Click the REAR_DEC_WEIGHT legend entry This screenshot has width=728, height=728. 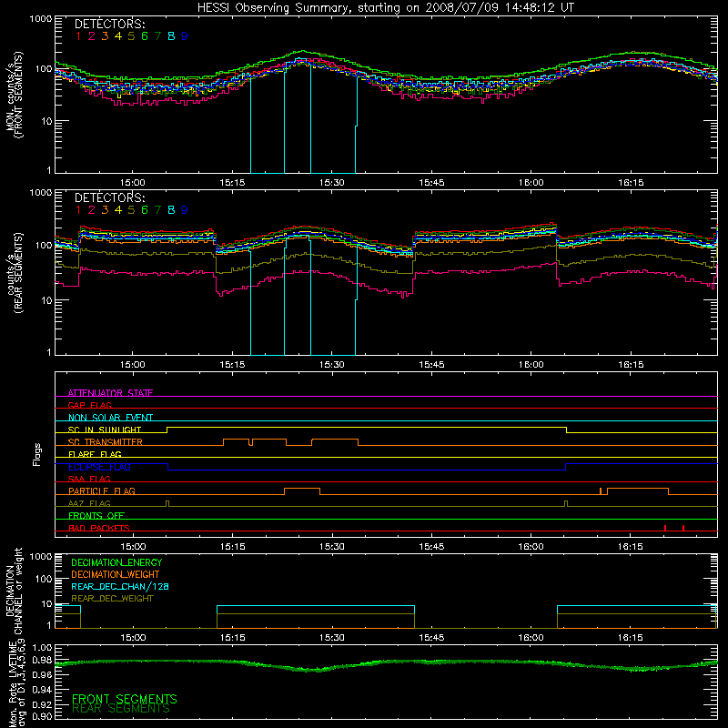(112, 599)
